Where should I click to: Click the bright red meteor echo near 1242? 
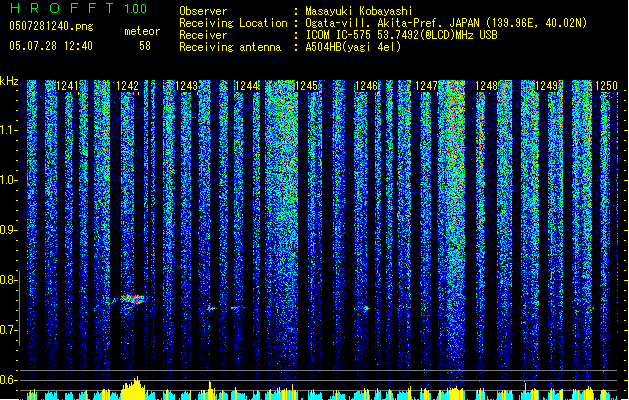click(131, 299)
